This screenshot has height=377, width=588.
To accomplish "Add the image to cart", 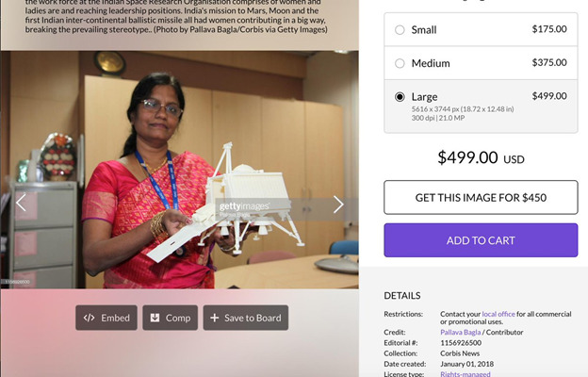I will coord(481,240).
